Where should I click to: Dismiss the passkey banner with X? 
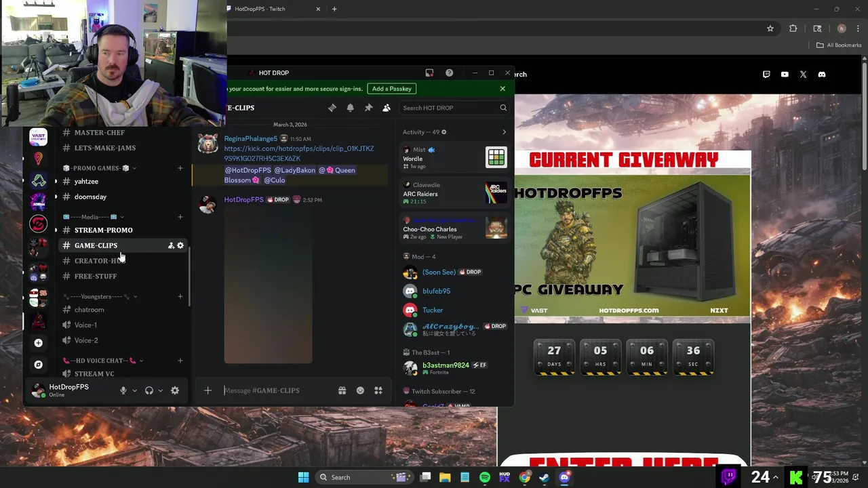(502, 89)
